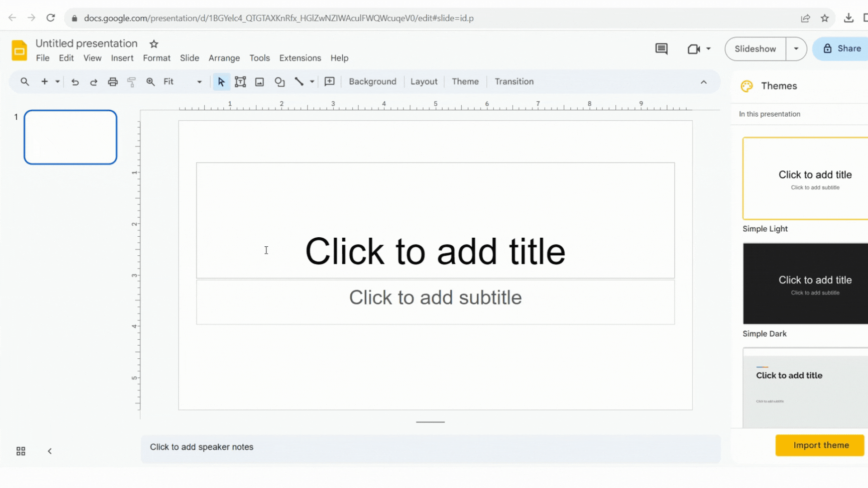The image size is (868, 488).
Task: Open the Layout options
Action: [x=424, y=81]
